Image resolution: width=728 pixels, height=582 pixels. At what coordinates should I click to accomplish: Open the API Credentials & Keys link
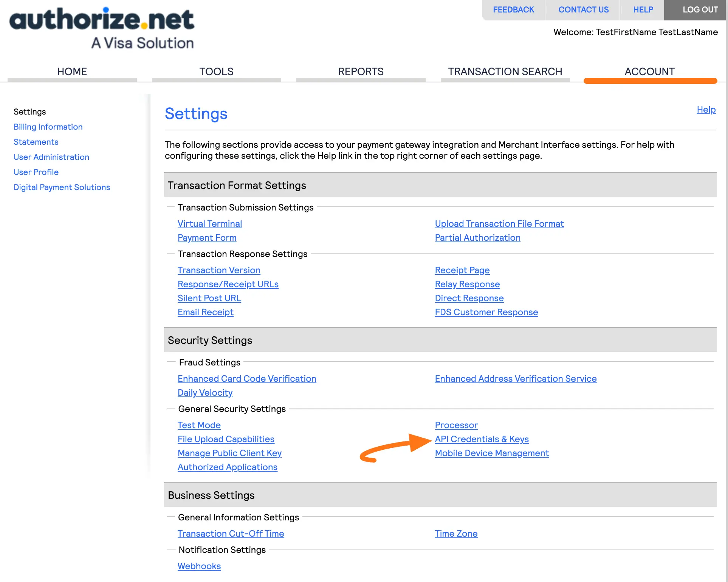pyautogui.click(x=482, y=439)
